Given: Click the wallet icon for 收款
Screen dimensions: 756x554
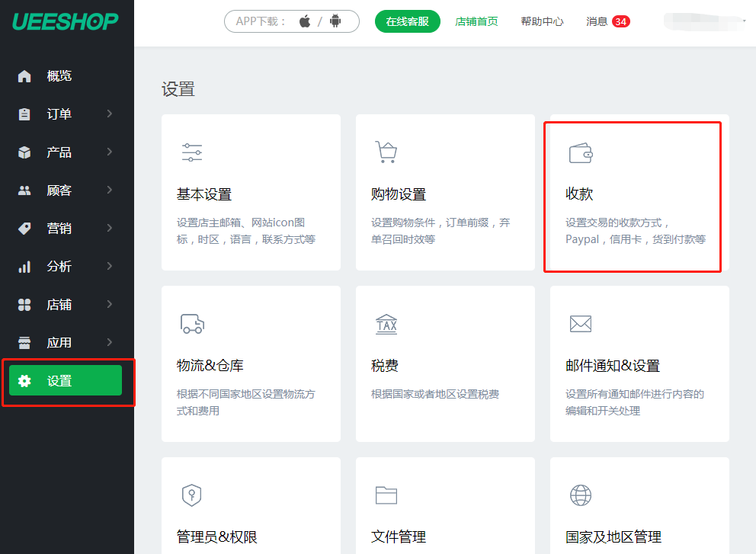Looking at the screenshot, I should tap(581, 153).
